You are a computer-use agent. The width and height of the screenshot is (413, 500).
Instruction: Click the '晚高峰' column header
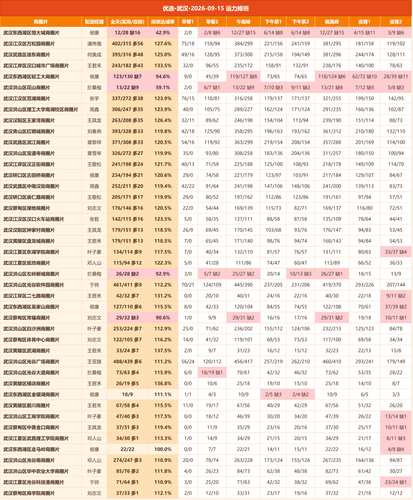[332, 22]
